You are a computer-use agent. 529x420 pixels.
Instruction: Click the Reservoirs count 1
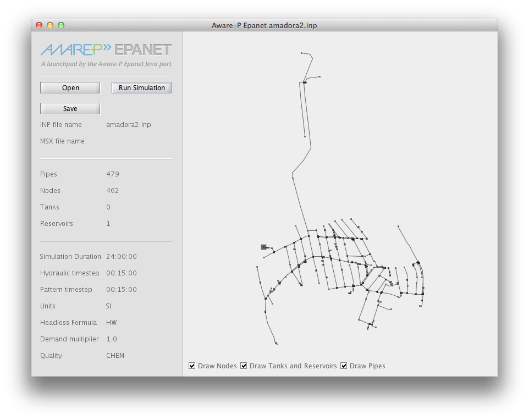108,224
